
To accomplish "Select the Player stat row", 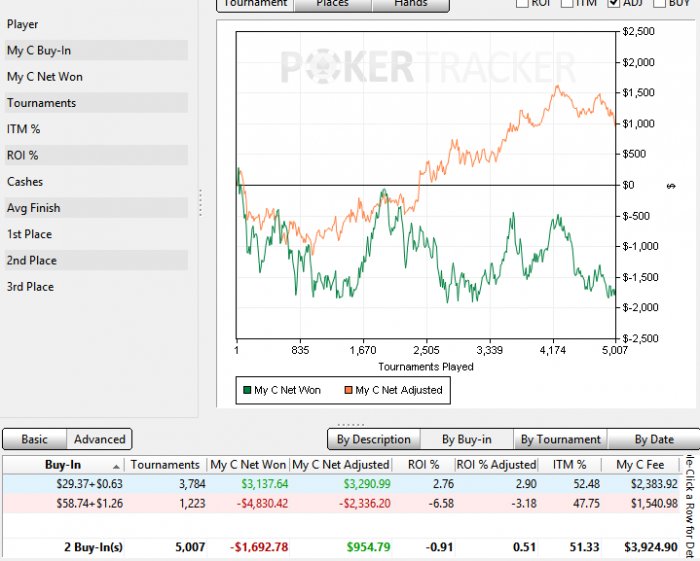I will click(x=96, y=24).
